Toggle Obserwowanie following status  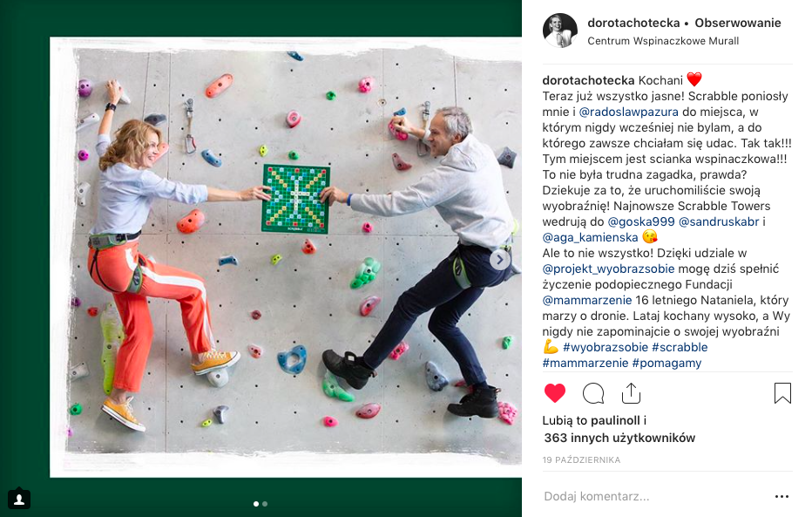pyautogui.click(x=737, y=23)
